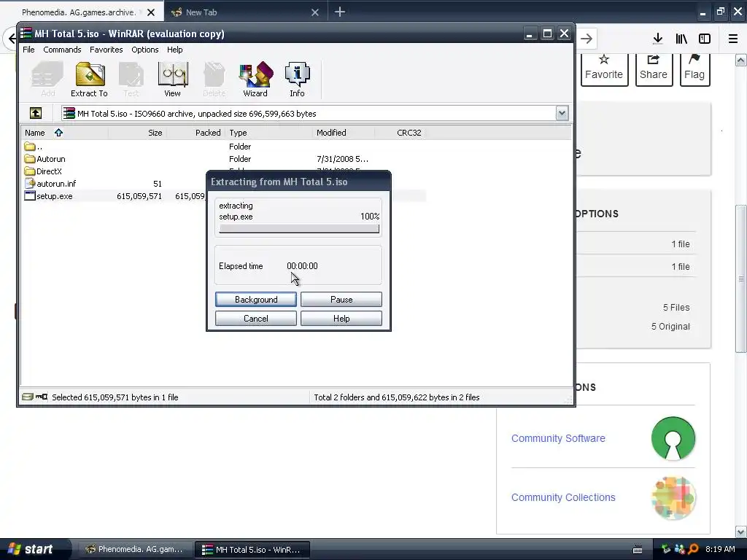Click browser page scrollbar up arrow
The image size is (747, 560).
tap(741, 60)
